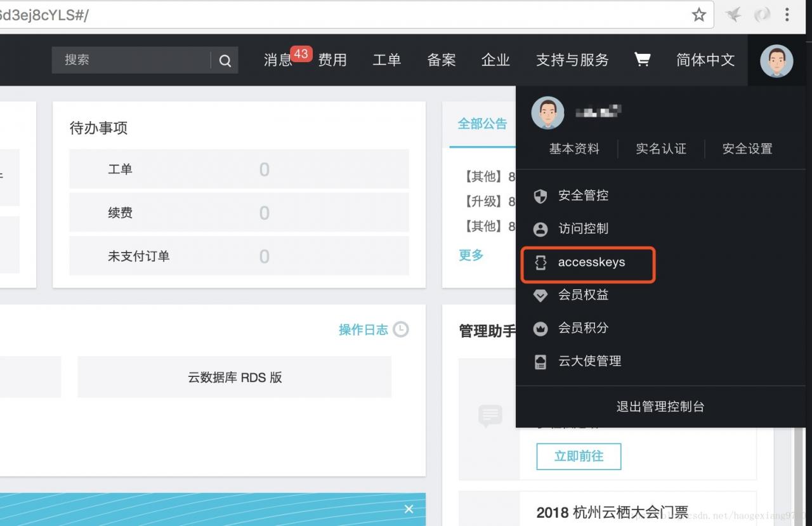Click the clock icon beside 操作日志
The height and width of the screenshot is (526, 812).
coord(401,329)
